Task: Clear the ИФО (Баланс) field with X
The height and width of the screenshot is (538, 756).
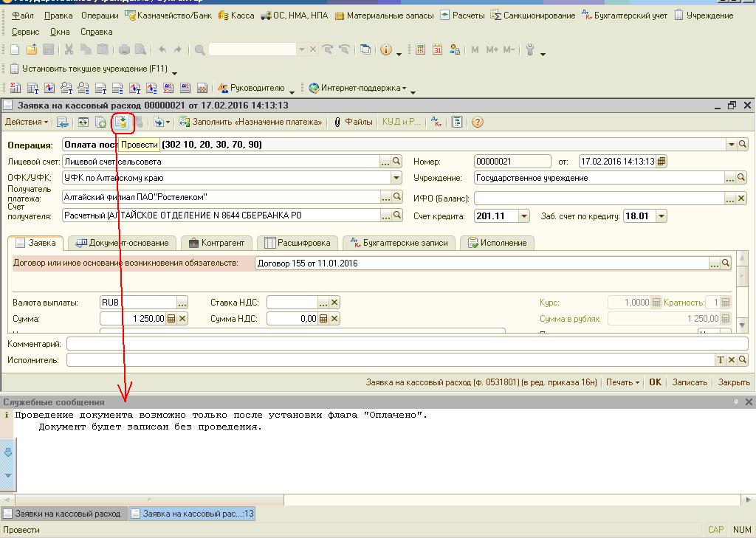Action: (741, 198)
